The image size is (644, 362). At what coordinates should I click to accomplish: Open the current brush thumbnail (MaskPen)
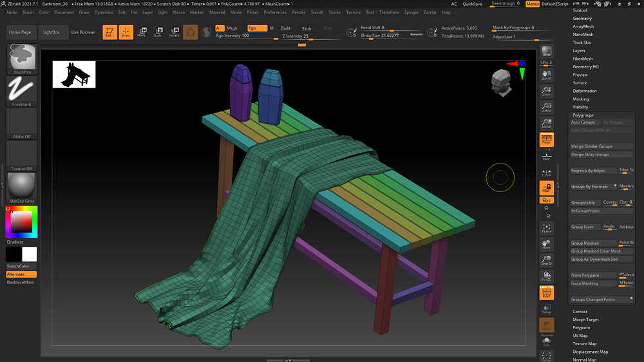(x=22, y=59)
